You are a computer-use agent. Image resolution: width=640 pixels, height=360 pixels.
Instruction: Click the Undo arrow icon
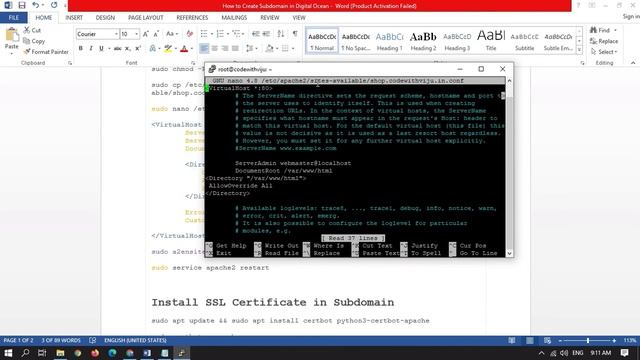click(36, 5)
